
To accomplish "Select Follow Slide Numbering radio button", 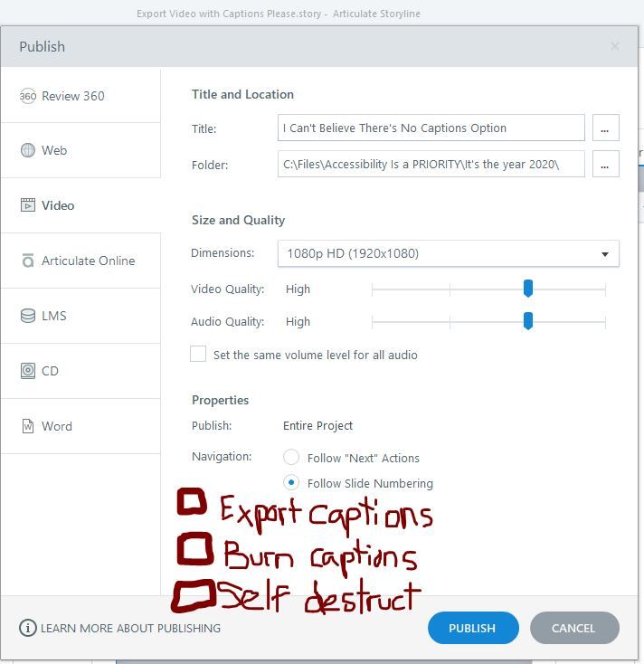I will (x=291, y=482).
